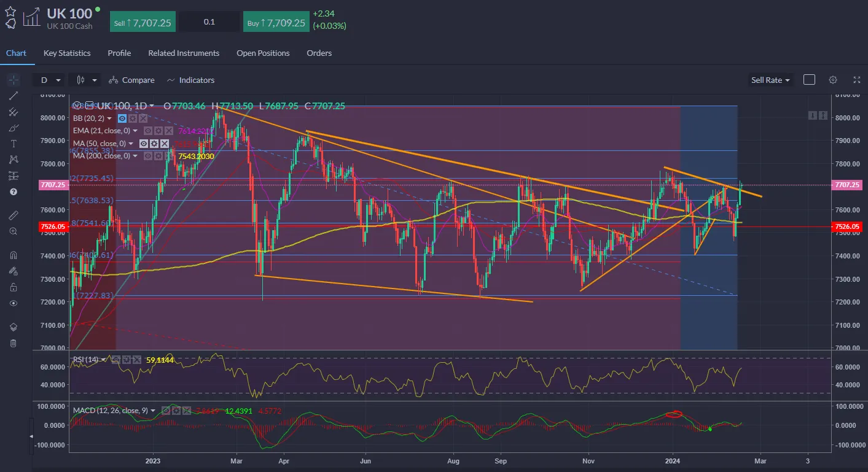
Task: Open the Indicators menu
Action: (190, 80)
